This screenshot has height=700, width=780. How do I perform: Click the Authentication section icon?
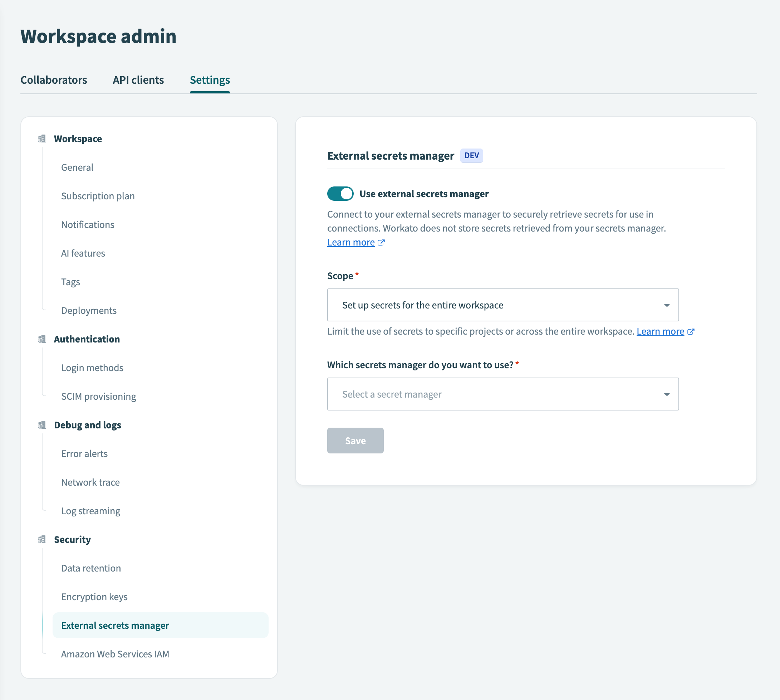[41, 339]
